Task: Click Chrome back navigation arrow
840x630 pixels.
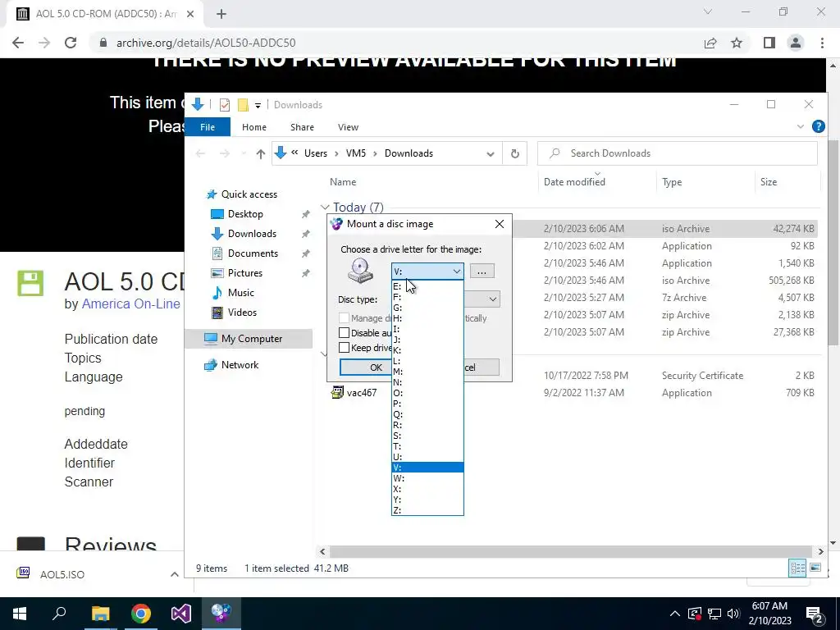Action: pyautogui.click(x=18, y=43)
